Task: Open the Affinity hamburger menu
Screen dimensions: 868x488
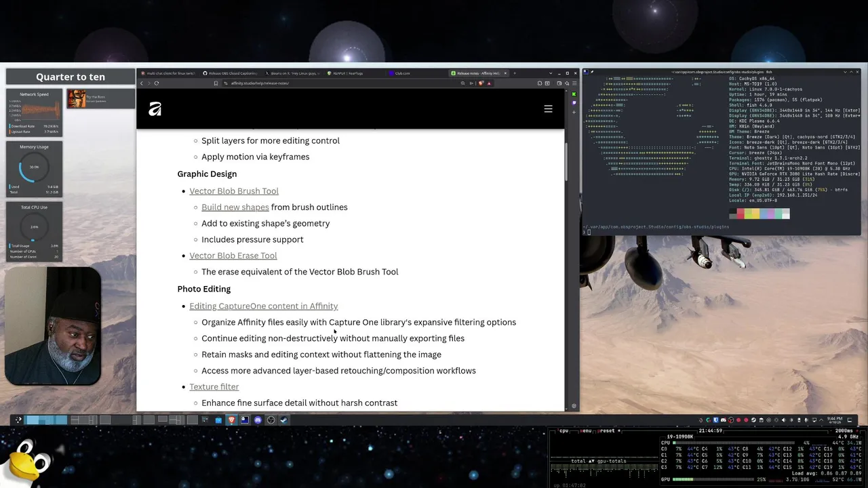Action: 548,108
